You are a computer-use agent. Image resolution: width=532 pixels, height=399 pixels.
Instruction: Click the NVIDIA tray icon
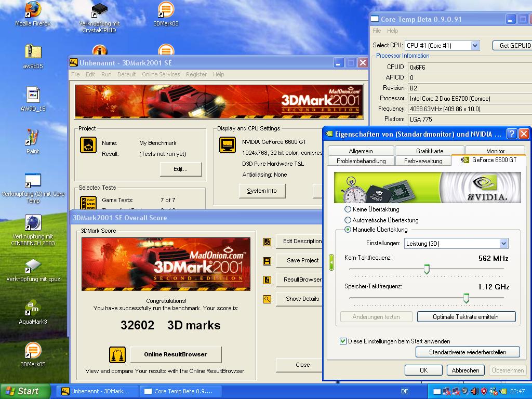tap(503, 391)
